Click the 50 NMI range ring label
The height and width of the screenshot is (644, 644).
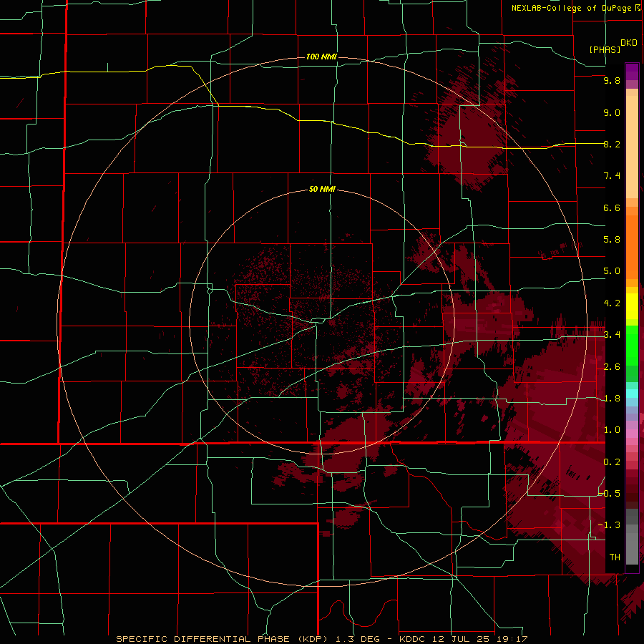click(322, 189)
